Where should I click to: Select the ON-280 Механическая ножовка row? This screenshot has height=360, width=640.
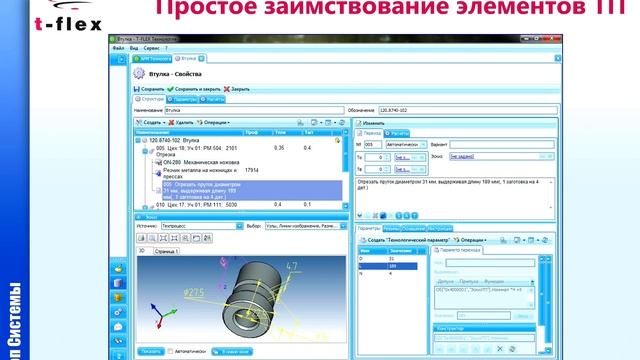tap(201, 162)
